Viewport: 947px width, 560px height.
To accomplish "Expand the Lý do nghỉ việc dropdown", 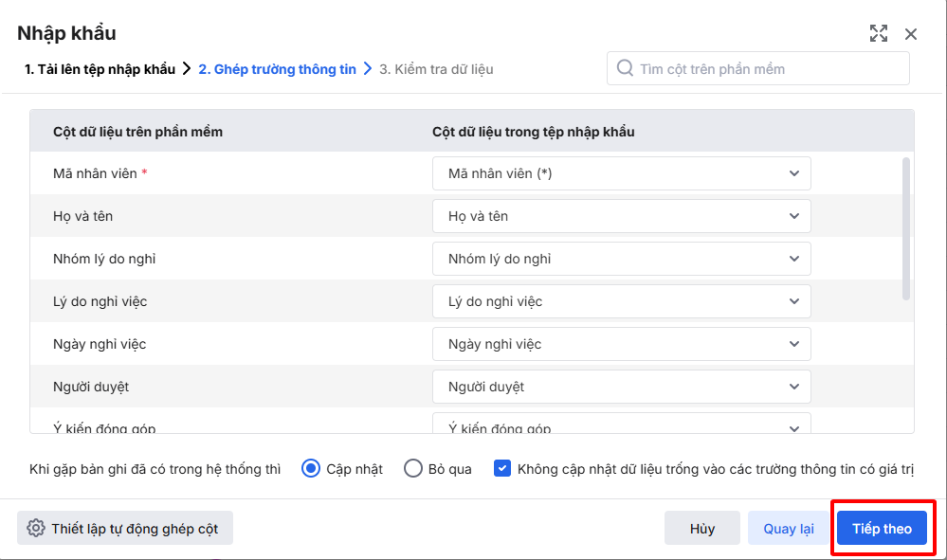I will [621, 301].
